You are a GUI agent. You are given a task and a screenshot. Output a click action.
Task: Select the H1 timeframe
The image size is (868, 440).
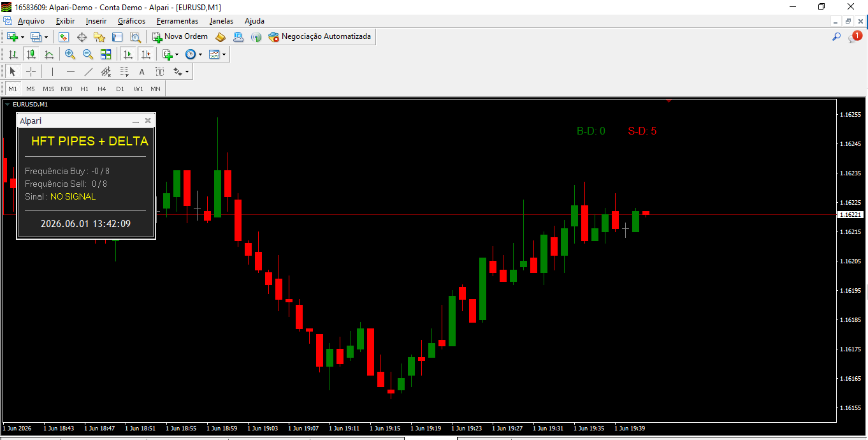pyautogui.click(x=84, y=89)
